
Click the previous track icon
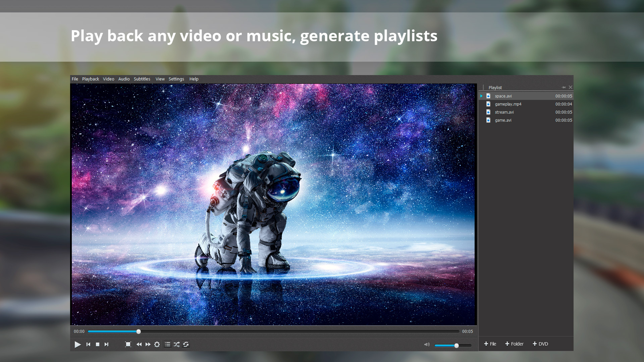(88, 344)
